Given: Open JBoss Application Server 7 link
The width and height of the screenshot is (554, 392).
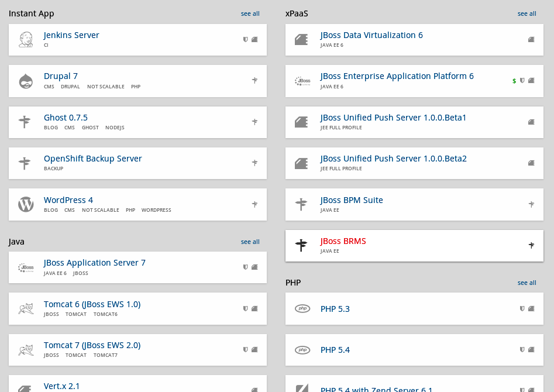Looking at the screenshot, I should pyautogui.click(x=95, y=263).
